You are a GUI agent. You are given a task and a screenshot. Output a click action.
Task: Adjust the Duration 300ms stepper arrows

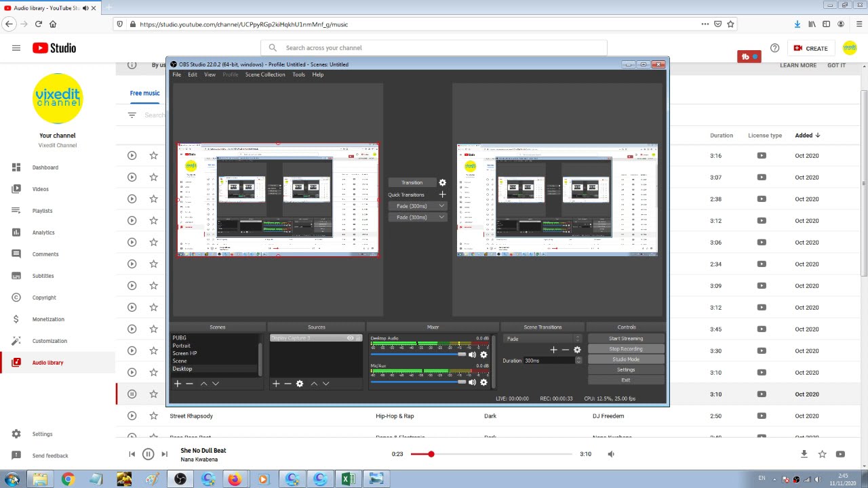click(x=578, y=361)
